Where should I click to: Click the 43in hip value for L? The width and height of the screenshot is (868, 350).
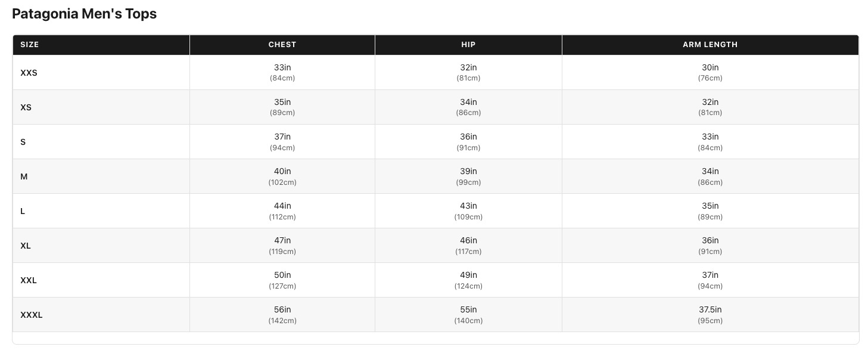(468, 206)
